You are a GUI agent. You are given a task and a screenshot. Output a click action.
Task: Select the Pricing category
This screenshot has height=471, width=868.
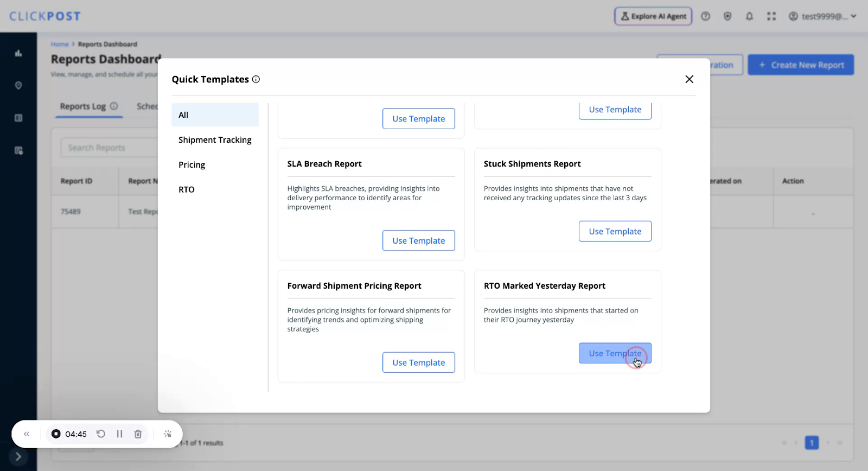215,165
